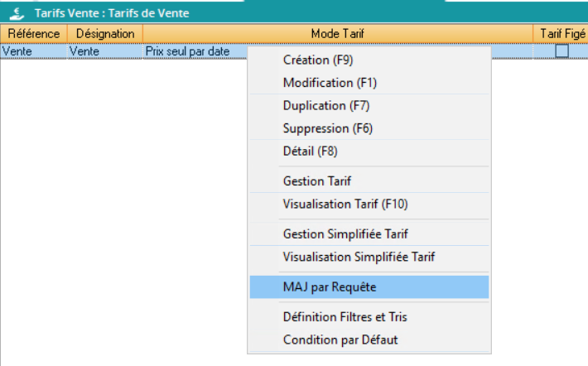
Task: Click the Désignation column header
Action: [x=104, y=33]
